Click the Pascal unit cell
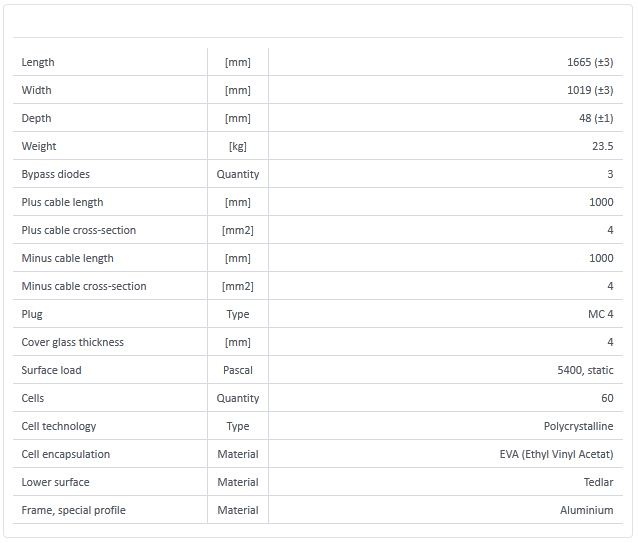 coord(238,370)
